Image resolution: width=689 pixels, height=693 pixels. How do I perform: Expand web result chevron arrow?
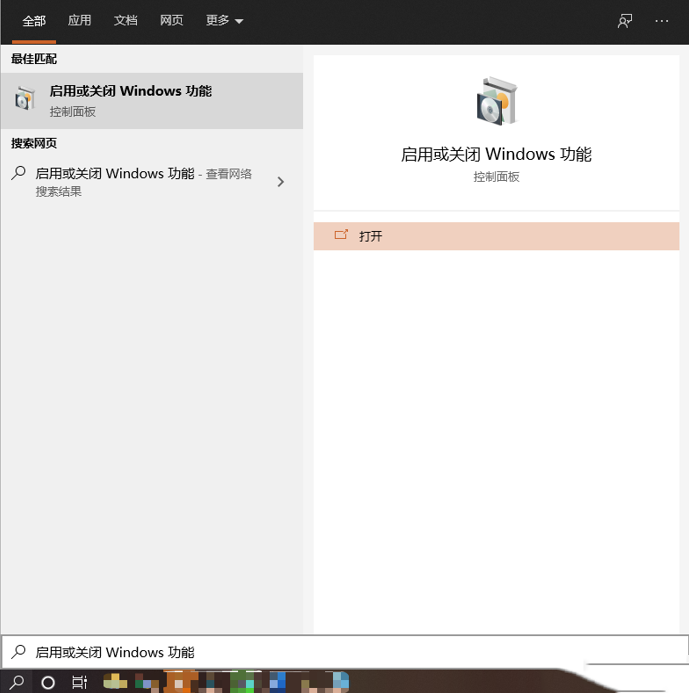point(280,182)
